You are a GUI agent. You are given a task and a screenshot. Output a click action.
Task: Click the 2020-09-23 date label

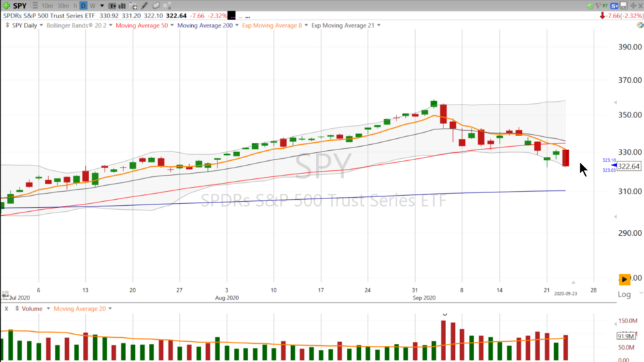coord(566,294)
